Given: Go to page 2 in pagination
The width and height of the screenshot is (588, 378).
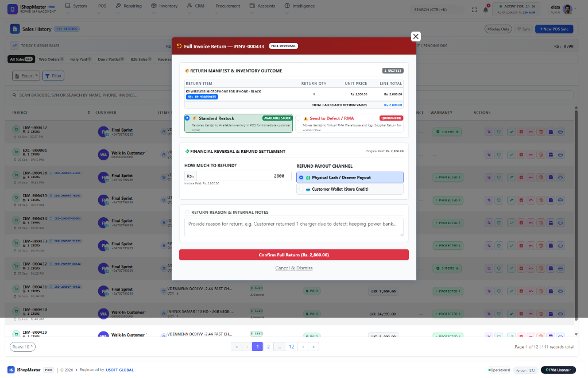Looking at the screenshot, I should point(268,347).
